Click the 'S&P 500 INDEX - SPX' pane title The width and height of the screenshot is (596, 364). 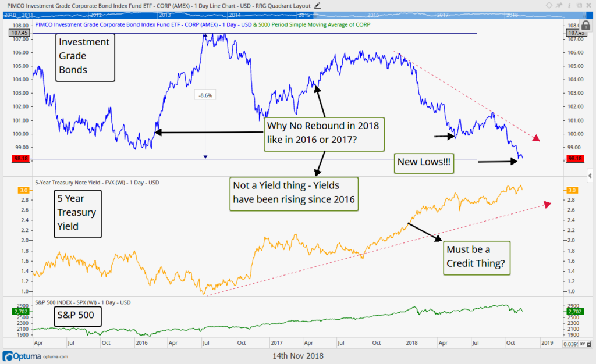click(x=83, y=302)
